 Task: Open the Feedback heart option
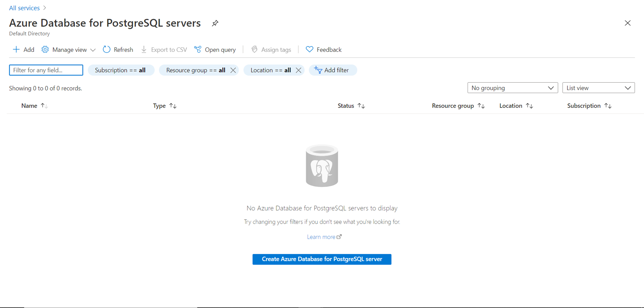[x=324, y=50]
